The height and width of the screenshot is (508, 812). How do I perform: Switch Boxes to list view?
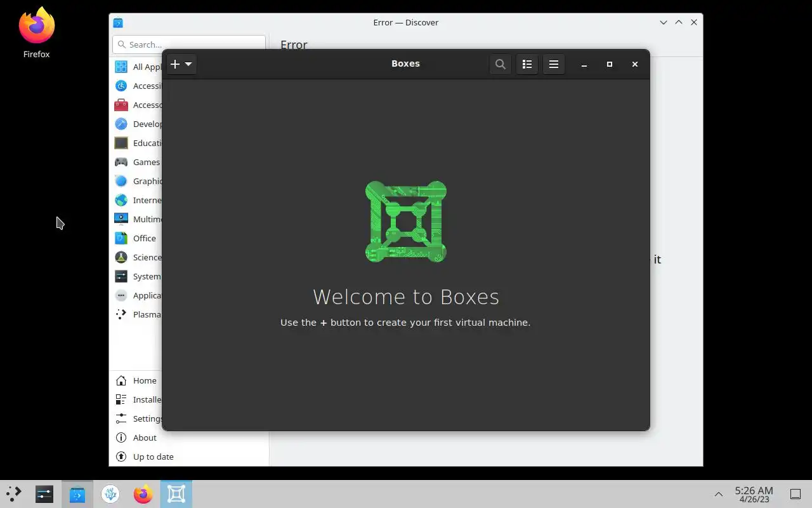point(527,64)
